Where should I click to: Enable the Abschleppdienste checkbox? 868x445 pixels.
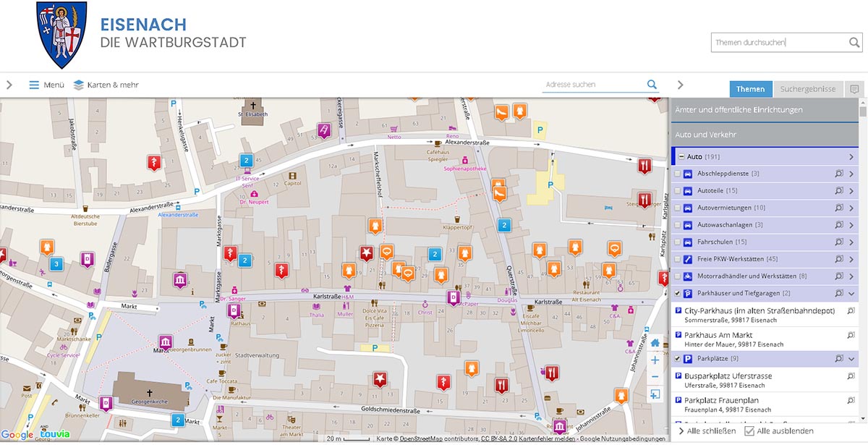coord(677,174)
